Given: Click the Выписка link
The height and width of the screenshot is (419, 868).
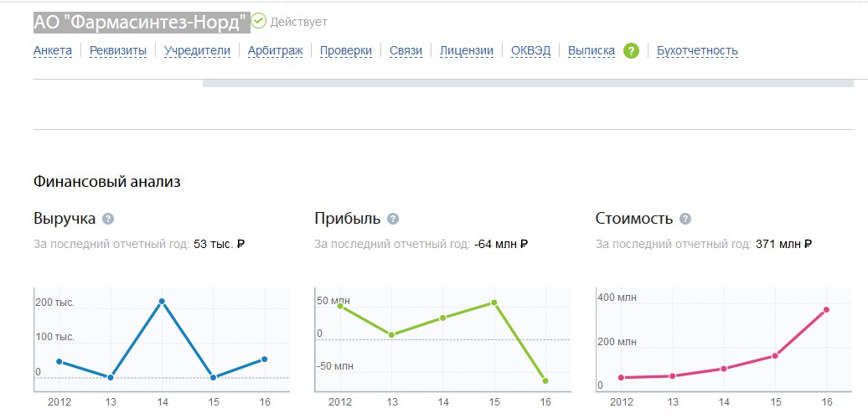Looking at the screenshot, I should (x=592, y=51).
